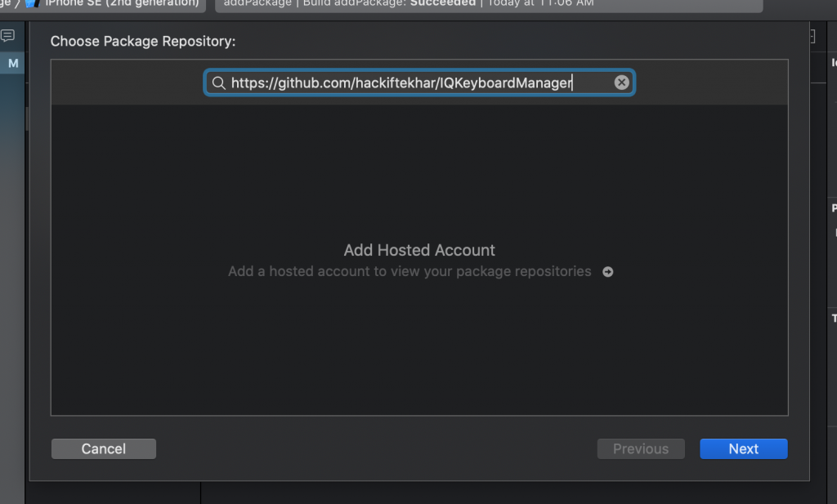Viewport: 837px width, 504px height.
Task: Open the comment navigator icon in sidebar
Action: pos(8,36)
